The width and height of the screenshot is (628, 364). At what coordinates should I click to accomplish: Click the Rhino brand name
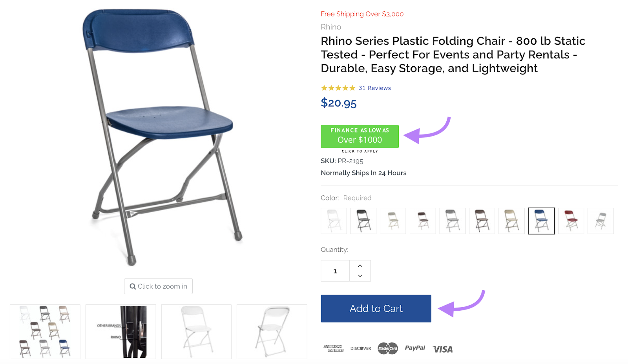pyautogui.click(x=330, y=27)
